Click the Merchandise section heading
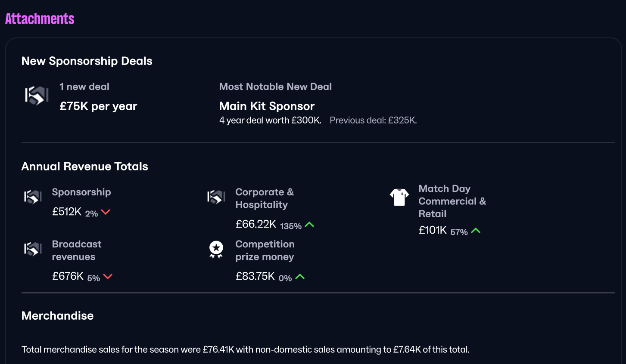Screen dimensions: 626x364 pos(57,316)
